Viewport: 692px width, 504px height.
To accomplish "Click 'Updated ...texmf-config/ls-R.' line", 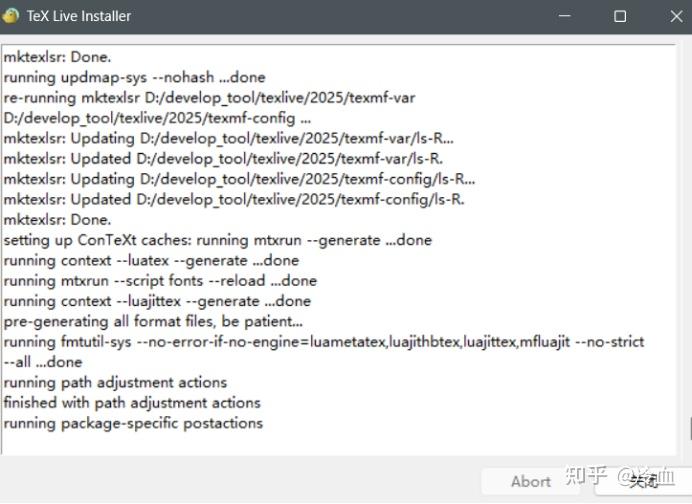I will (x=234, y=199).
